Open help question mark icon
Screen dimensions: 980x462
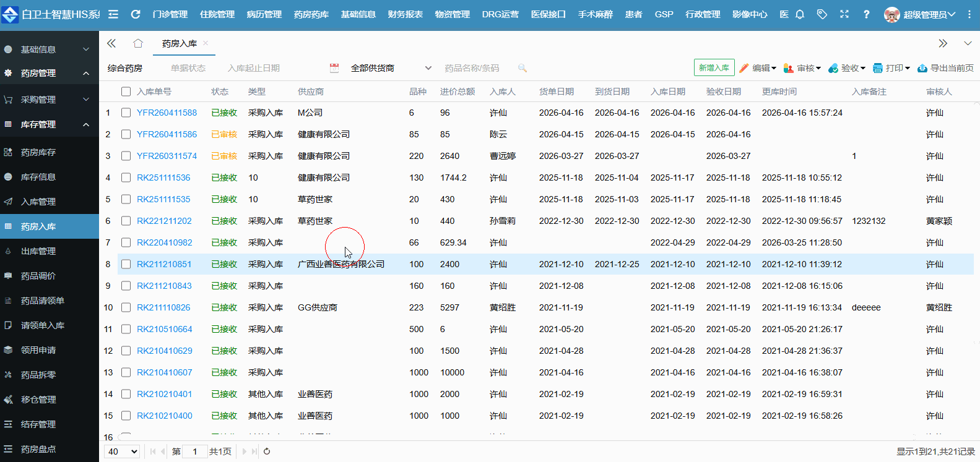(866, 14)
